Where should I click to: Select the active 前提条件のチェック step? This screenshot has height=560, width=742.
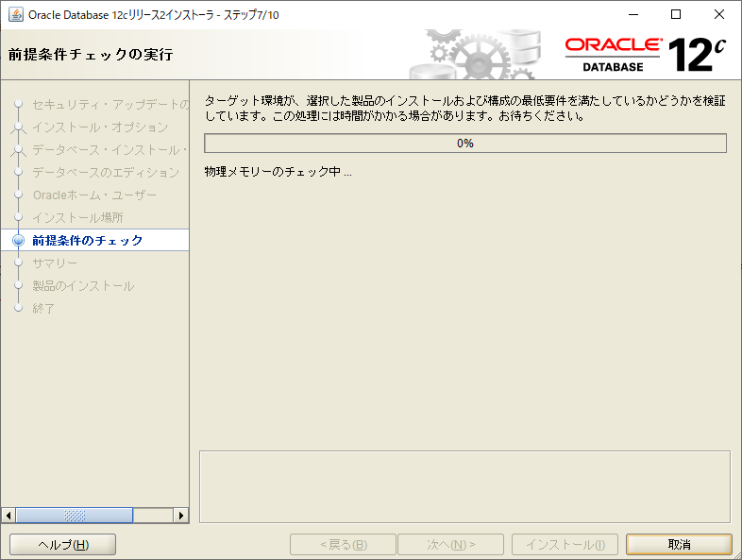(88, 241)
